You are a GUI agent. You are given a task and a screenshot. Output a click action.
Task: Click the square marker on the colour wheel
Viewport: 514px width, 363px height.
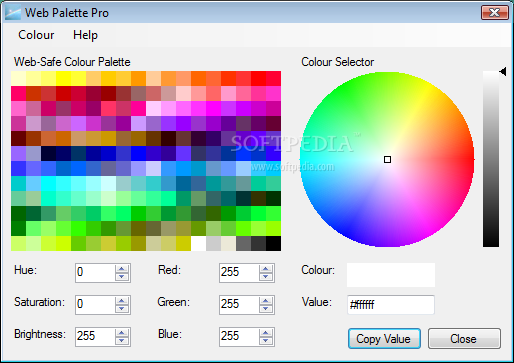coord(387,160)
